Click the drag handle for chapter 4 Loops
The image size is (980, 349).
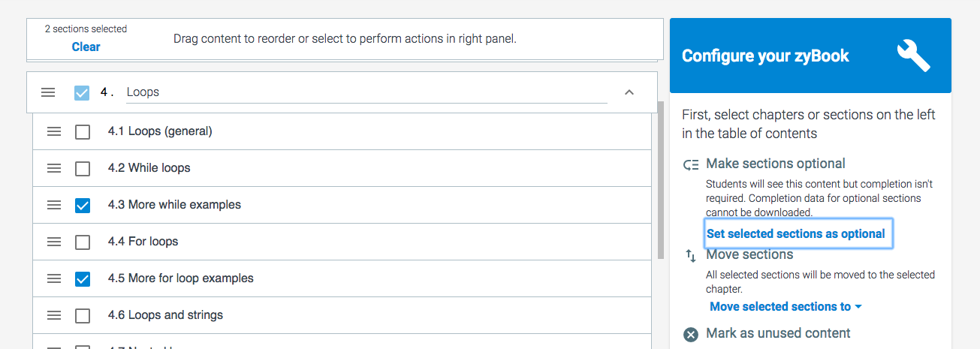(48, 92)
